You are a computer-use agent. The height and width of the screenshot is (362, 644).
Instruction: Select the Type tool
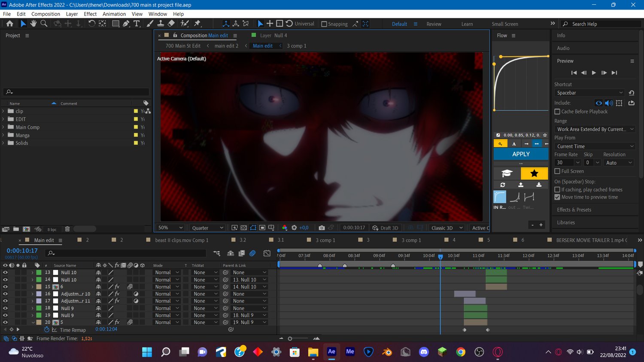(137, 24)
